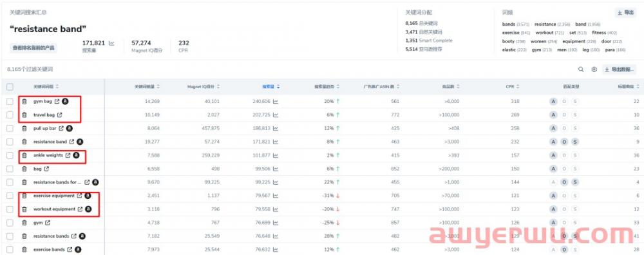Select the pull up bar row checkbox

10,129
